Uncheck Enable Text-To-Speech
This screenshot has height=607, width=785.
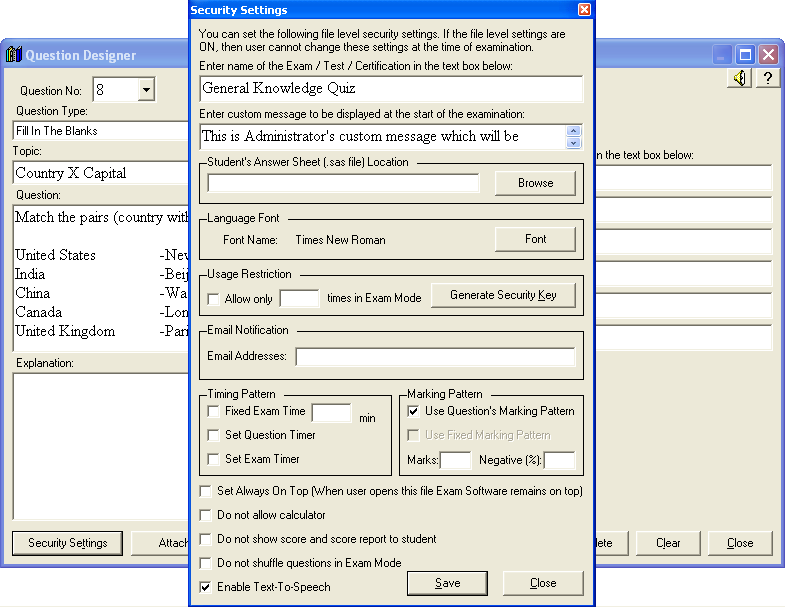click(x=205, y=587)
